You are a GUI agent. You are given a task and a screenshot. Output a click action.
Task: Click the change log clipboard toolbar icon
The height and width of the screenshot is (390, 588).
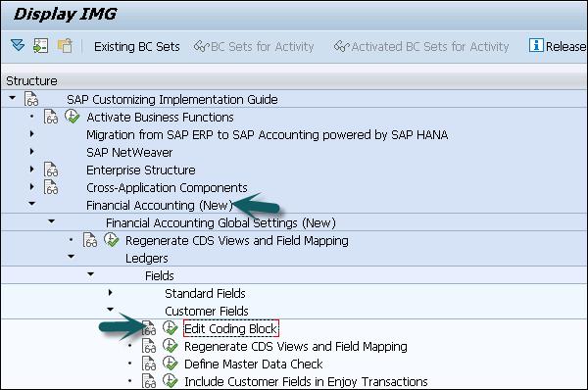(65, 46)
